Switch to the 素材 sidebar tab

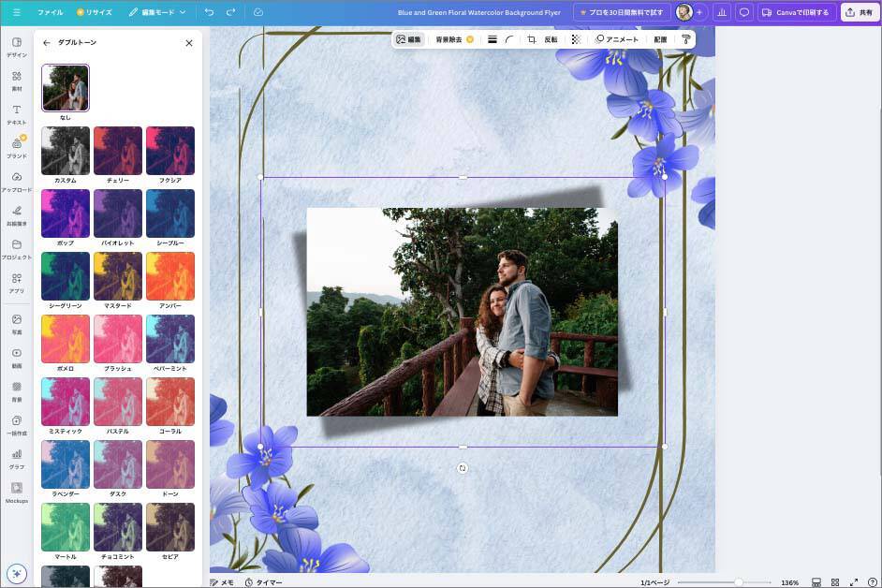coord(17,80)
